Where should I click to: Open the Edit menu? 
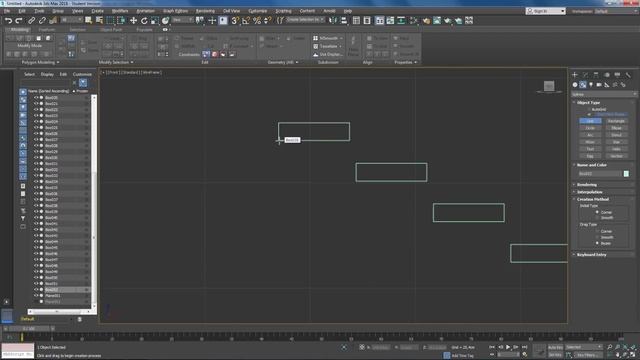tap(22, 11)
